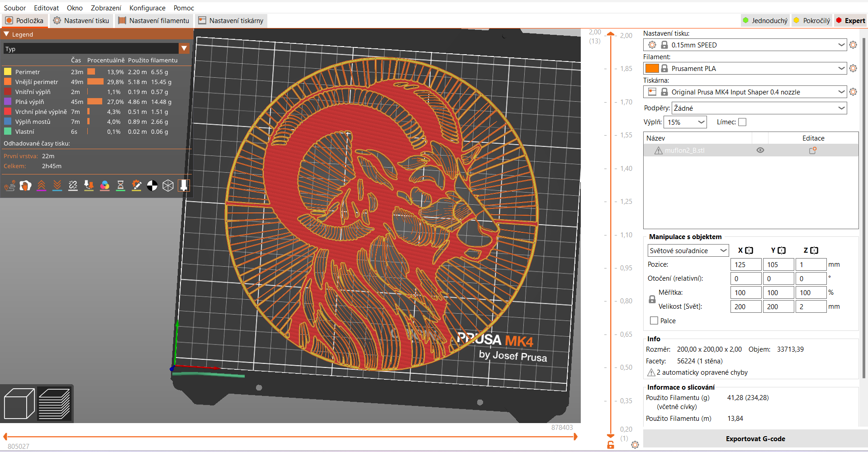This screenshot has height=452, width=868.
Task: Open the Prusament PLA filament dropdown
Action: 745,68
